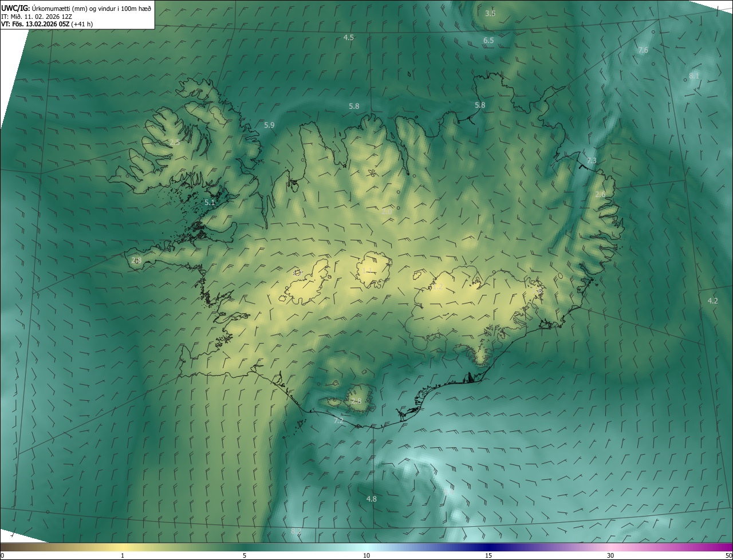Click the 50 tick on the color scale
This screenshot has height=560, width=733.
point(728,555)
